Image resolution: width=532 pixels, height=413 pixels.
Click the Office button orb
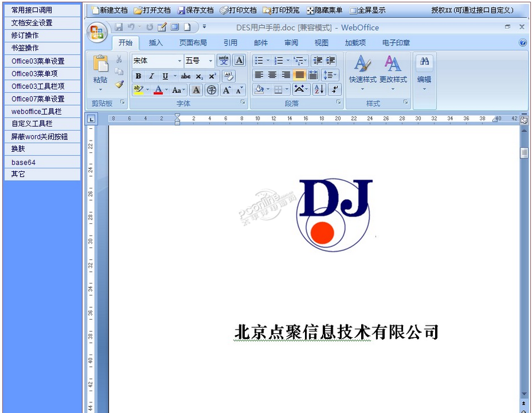(x=97, y=32)
